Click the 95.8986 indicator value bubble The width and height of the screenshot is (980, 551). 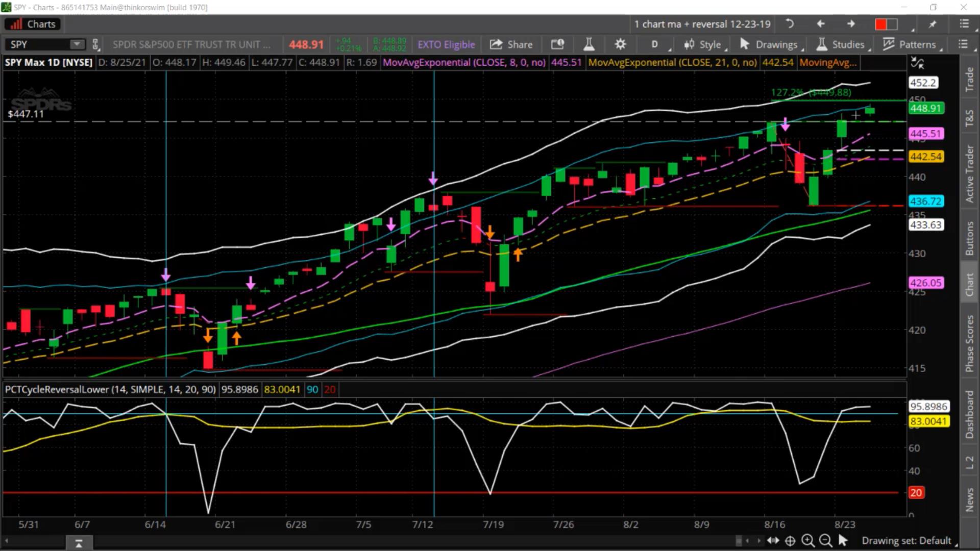click(x=928, y=407)
